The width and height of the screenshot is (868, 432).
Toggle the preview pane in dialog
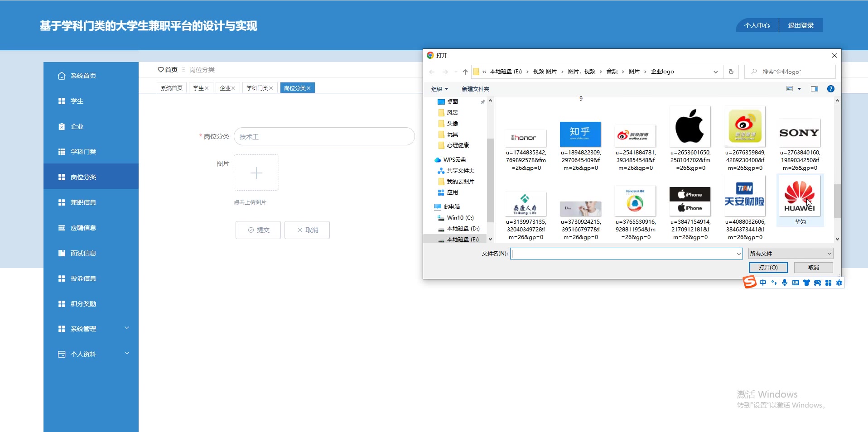tap(815, 89)
